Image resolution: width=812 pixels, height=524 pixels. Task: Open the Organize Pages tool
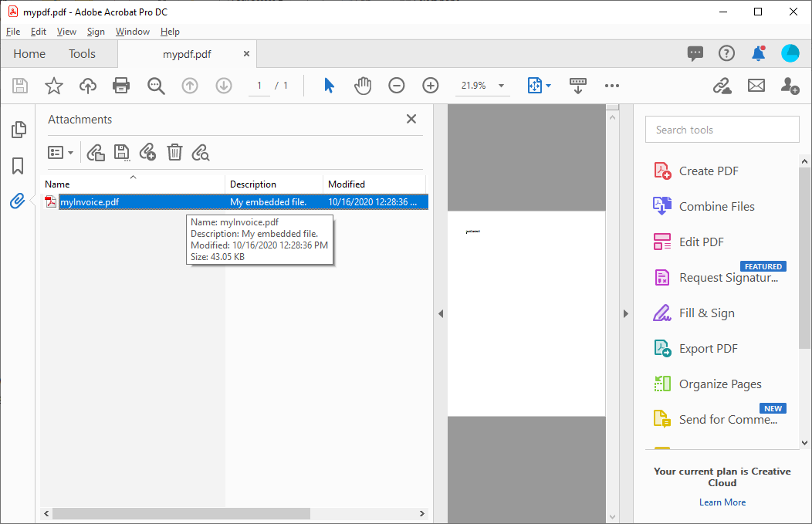click(x=707, y=384)
